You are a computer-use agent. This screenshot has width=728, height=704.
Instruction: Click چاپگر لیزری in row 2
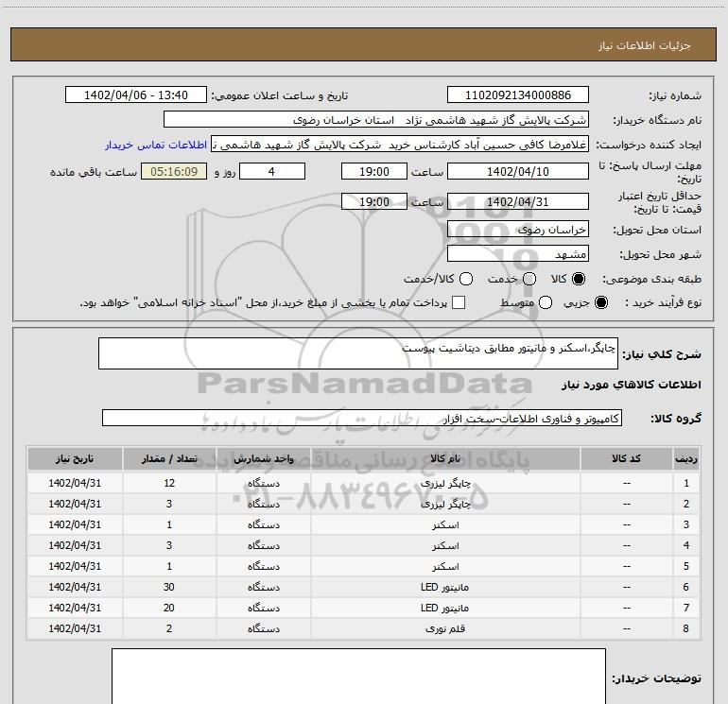point(445,504)
